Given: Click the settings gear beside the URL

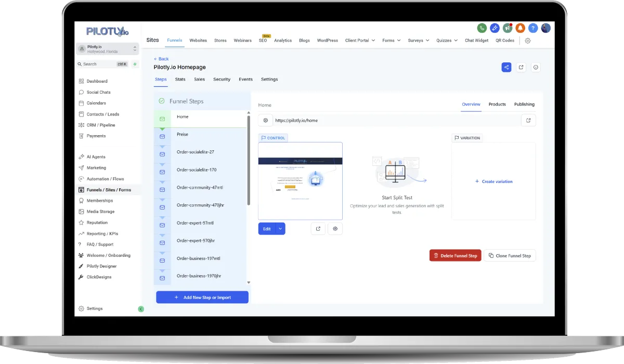Looking at the screenshot, I should [265, 120].
